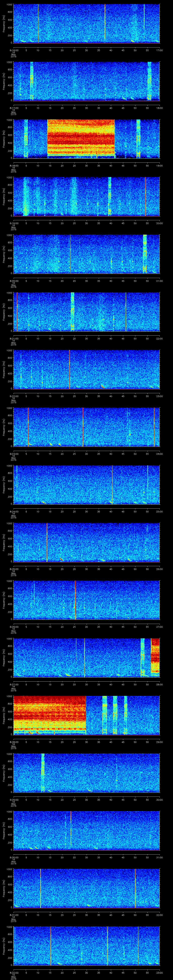Select the spectrogram starting at 8:25:00

point(86,542)
